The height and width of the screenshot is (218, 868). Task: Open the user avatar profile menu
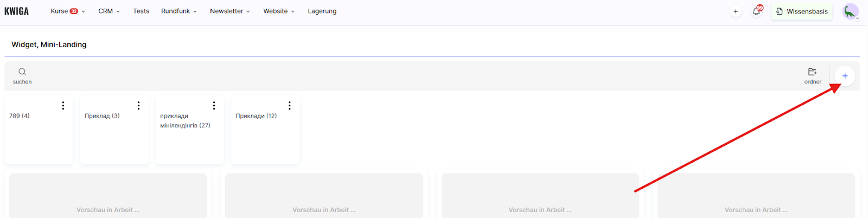(x=850, y=11)
